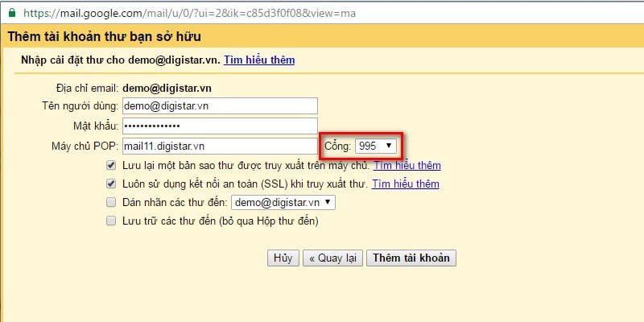This screenshot has height=322, width=644.
Task: Click the Thêm tài khoản thư bạn sở hữu heading
Action: pyautogui.click(x=105, y=37)
